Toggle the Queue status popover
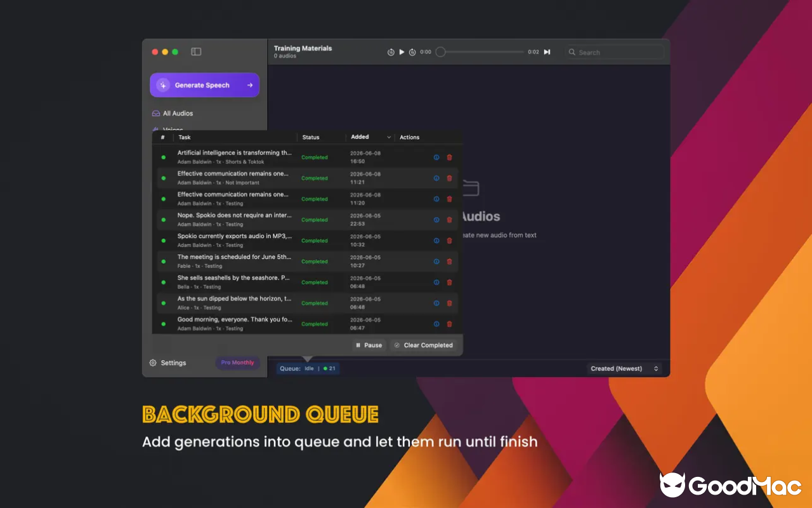 (308, 368)
